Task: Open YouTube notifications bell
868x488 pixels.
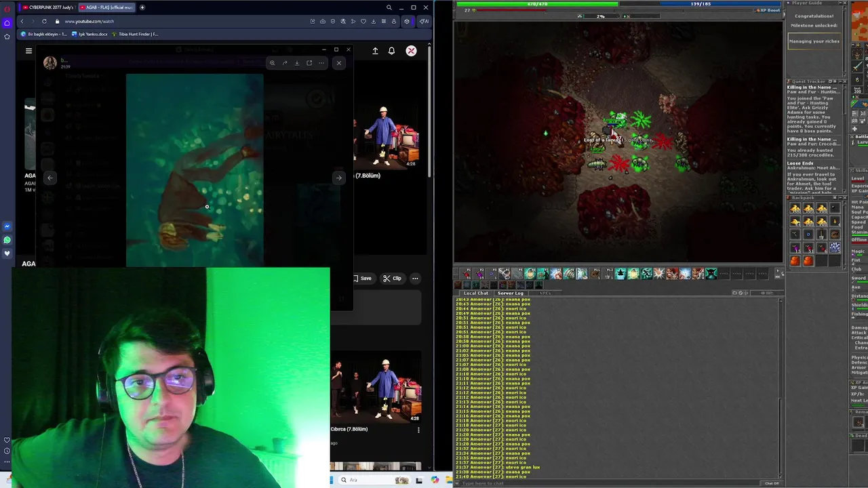Action: (x=391, y=51)
